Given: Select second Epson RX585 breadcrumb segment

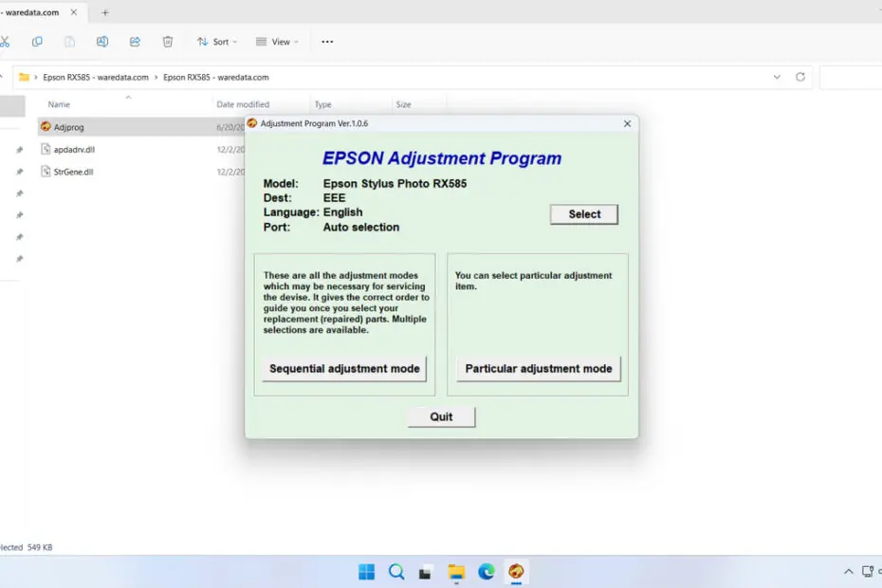Looking at the screenshot, I should pos(216,77).
